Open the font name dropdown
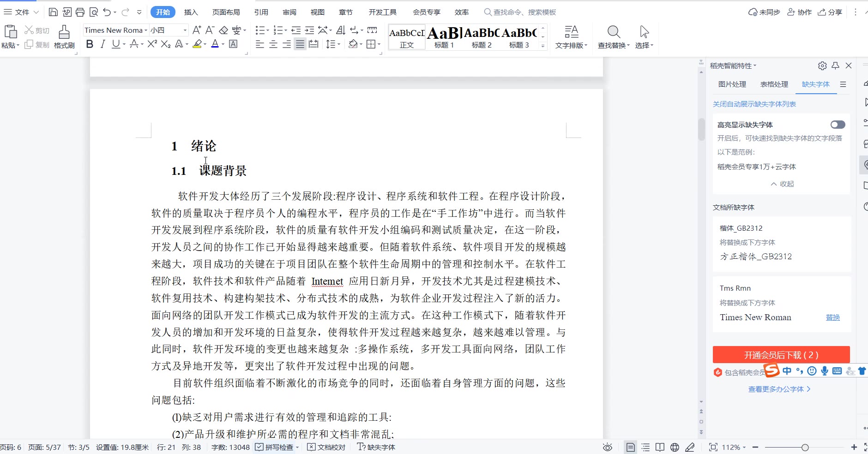Screen dimensions: 868x454 (x=146, y=30)
